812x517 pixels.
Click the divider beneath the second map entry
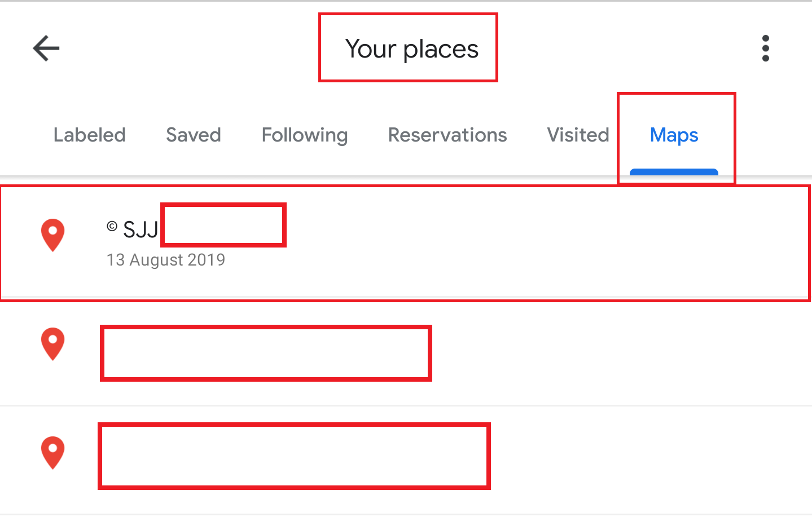pyautogui.click(x=406, y=405)
